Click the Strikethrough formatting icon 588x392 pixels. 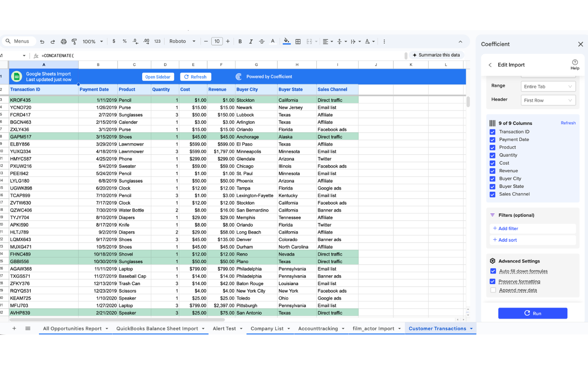261,41
